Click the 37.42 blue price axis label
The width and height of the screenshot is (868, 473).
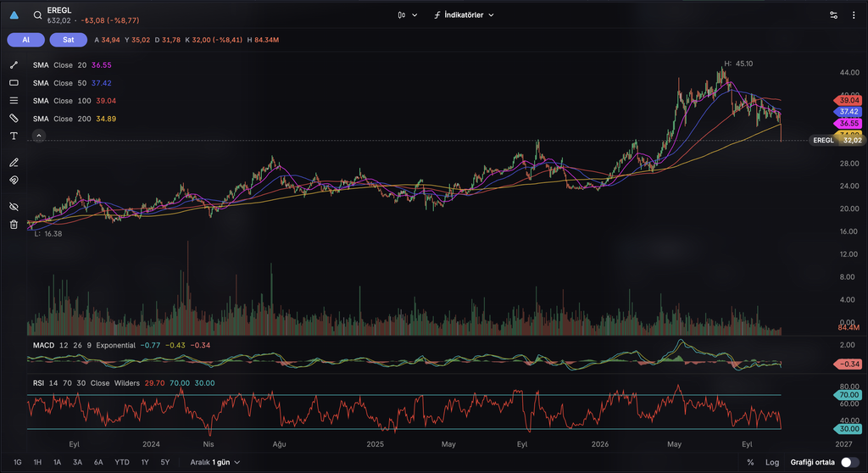point(848,111)
